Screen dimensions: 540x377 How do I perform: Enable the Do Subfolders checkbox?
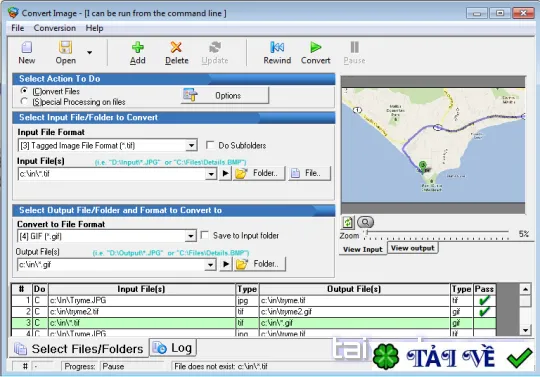click(x=210, y=145)
